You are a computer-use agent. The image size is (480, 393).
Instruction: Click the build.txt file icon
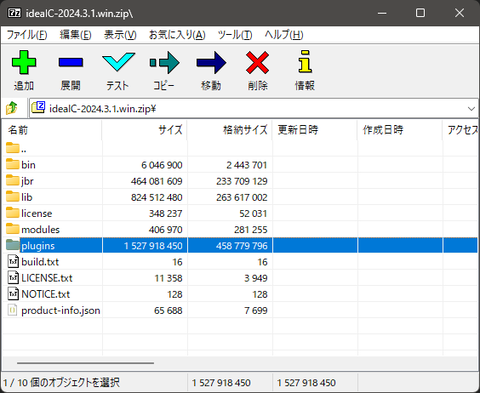click(13, 261)
